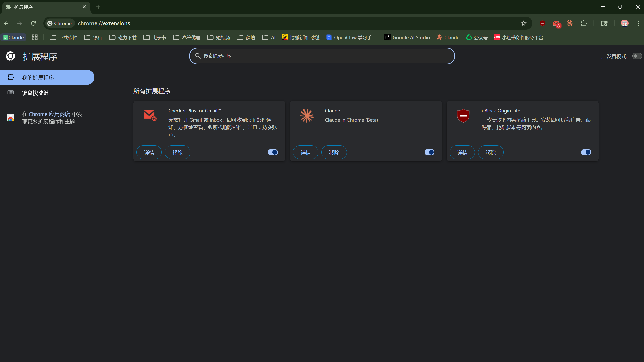Click the Claude starburst card icon
The width and height of the screenshot is (644, 362).
(306, 116)
